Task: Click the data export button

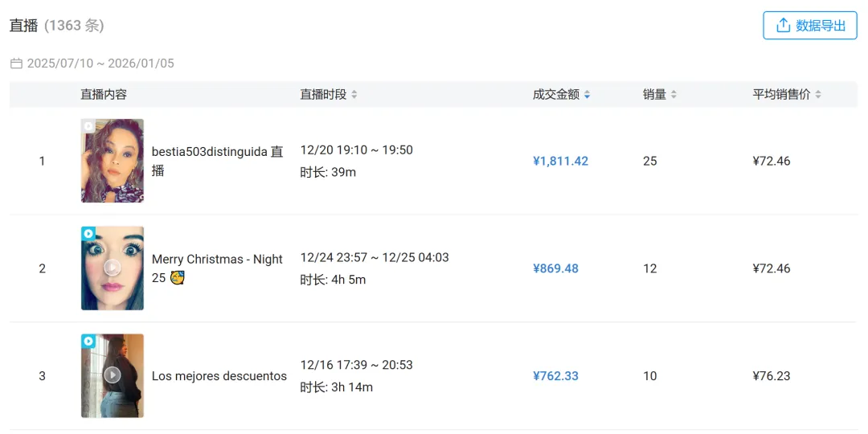Action: coord(810,26)
